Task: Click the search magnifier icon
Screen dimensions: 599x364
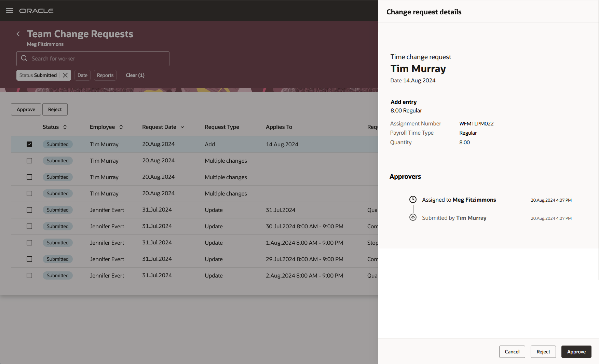Action: (24, 58)
